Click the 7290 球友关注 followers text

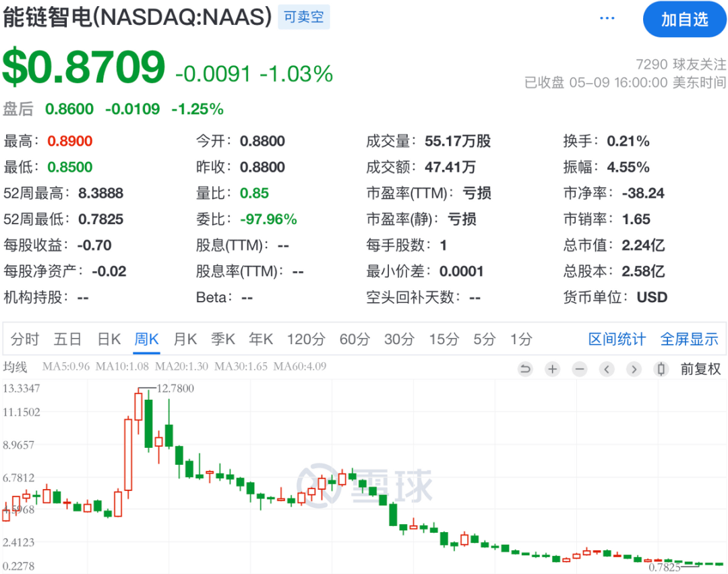point(681,64)
